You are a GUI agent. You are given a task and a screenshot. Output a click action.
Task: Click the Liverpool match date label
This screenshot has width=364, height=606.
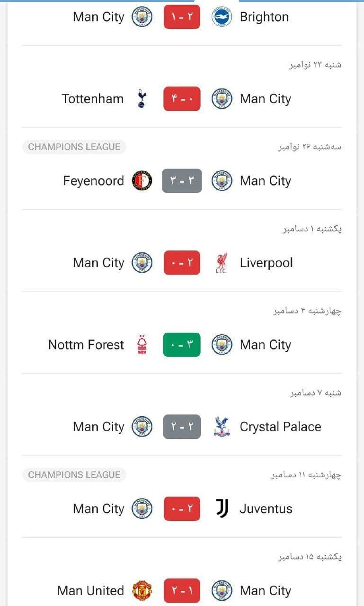point(312,229)
